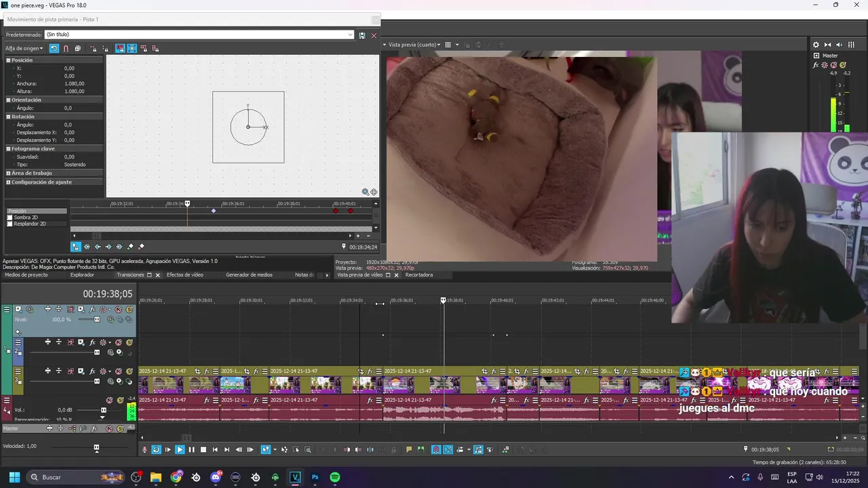Go to next keyframe

[x=108, y=247]
